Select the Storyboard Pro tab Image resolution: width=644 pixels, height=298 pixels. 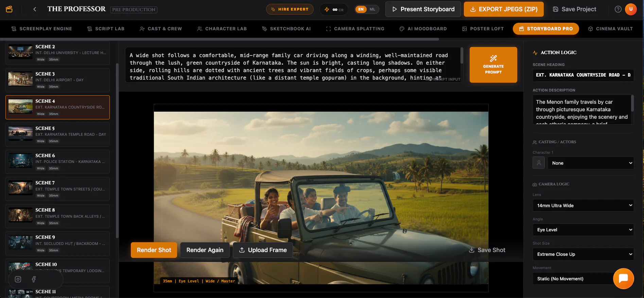546,29
